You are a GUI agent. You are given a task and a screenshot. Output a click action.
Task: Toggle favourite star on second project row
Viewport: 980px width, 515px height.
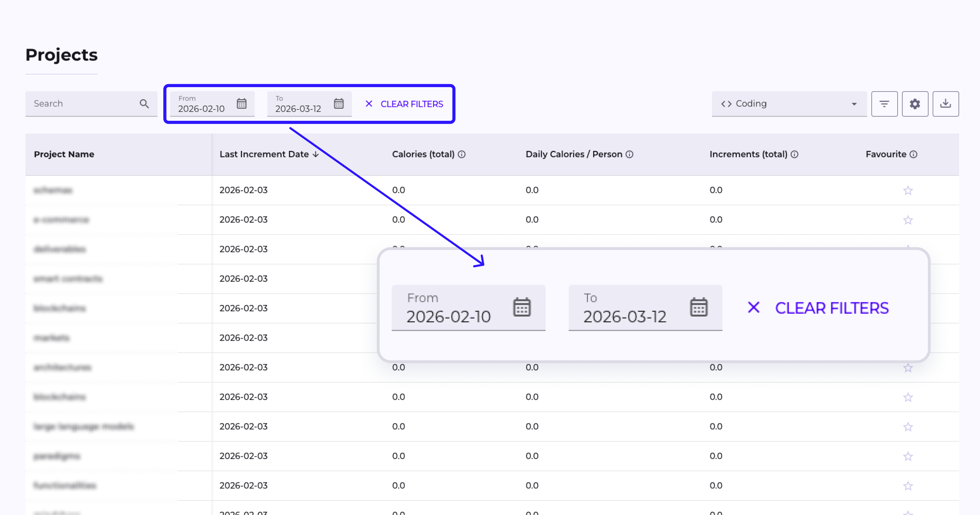[908, 220]
